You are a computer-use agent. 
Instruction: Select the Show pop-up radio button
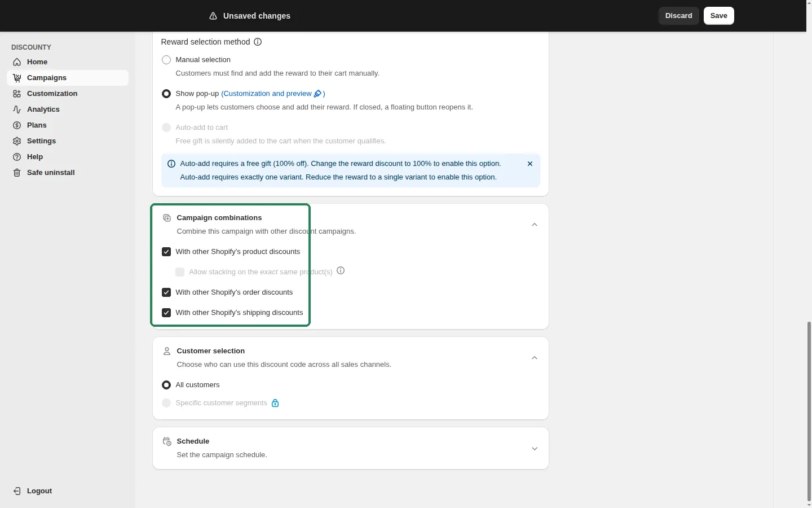166,94
